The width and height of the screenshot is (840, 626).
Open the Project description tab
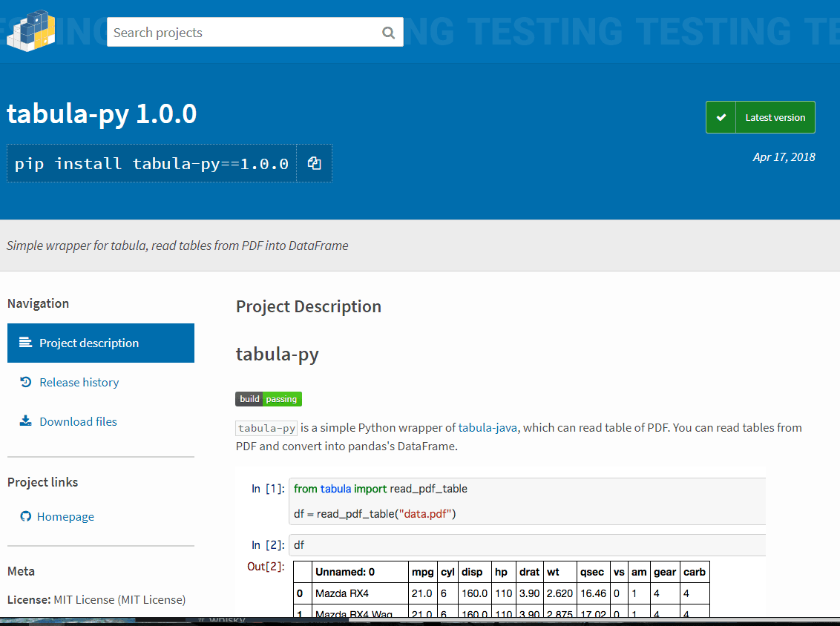pos(89,343)
